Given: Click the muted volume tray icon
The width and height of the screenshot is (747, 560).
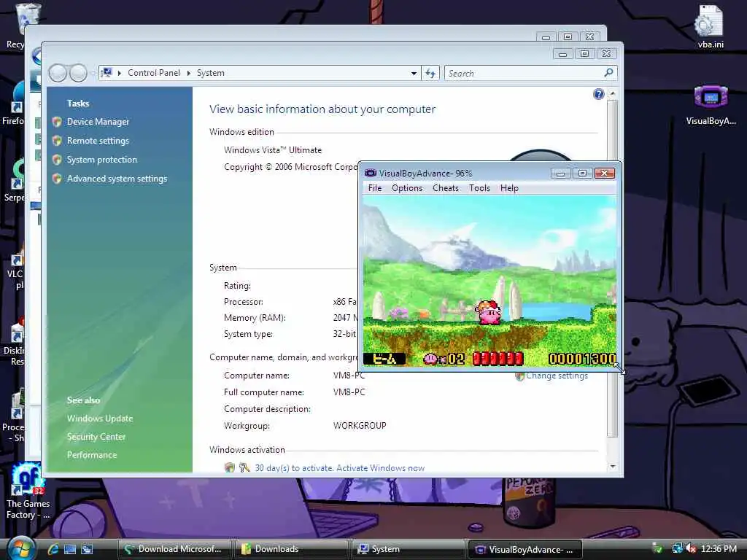Looking at the screenshot, I should click(690, 548).
